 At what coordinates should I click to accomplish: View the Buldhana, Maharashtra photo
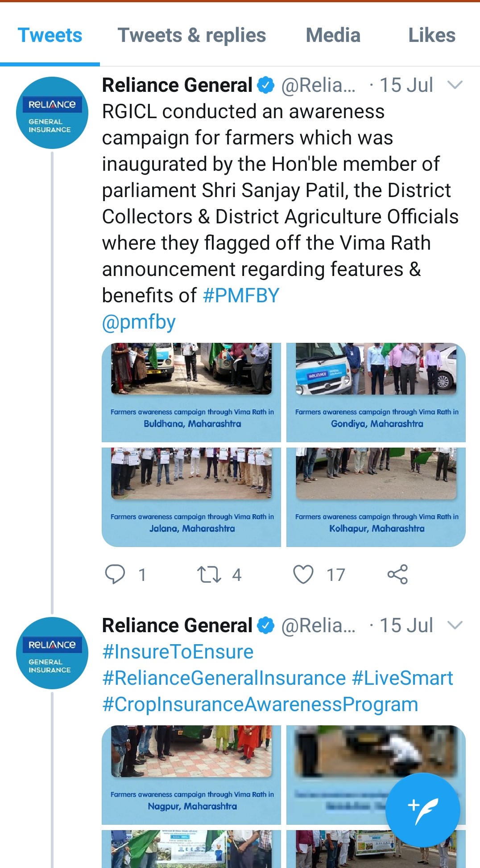[x=191, y=392]
